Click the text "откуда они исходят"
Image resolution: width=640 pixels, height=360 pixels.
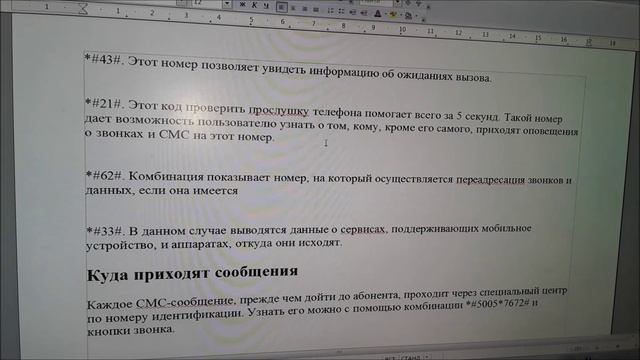coord(288,243)
